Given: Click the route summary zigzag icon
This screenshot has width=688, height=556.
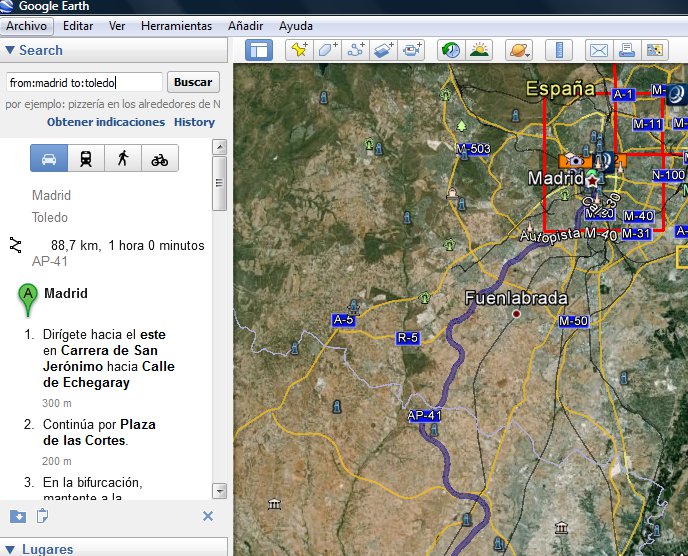Looking at the screenshot, I should point(15,245).
